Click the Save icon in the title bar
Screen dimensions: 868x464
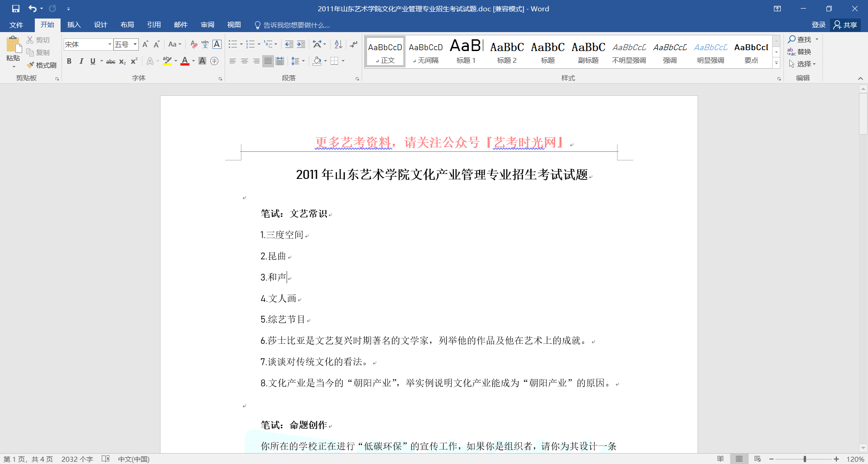click(16, 9)
